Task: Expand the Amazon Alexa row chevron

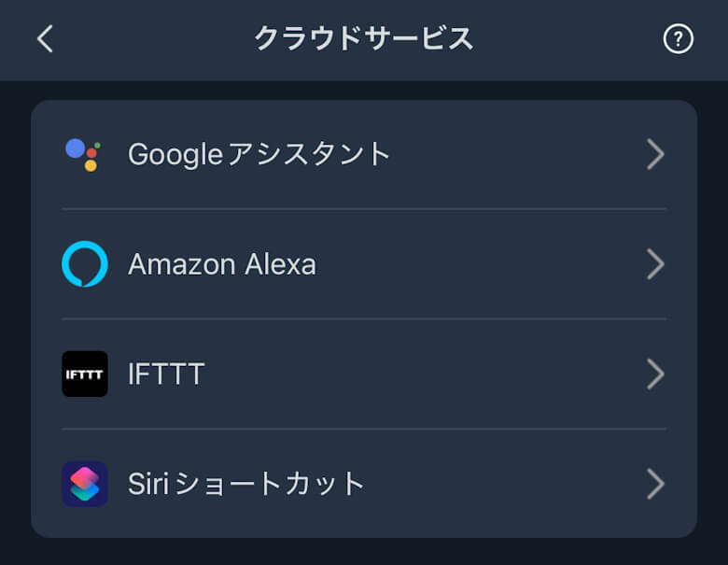Action: pyautogui.click(x=655, y=264)
